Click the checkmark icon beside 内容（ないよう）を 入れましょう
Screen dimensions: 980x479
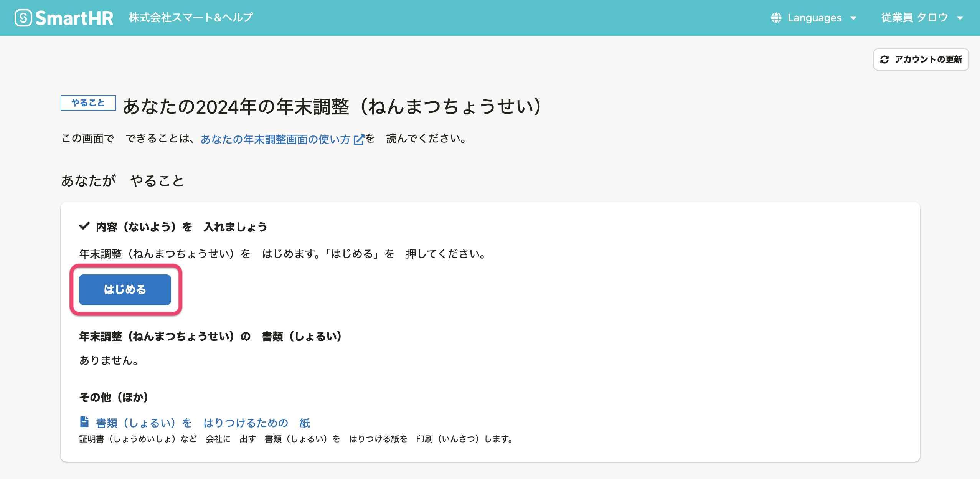(84, 226)
